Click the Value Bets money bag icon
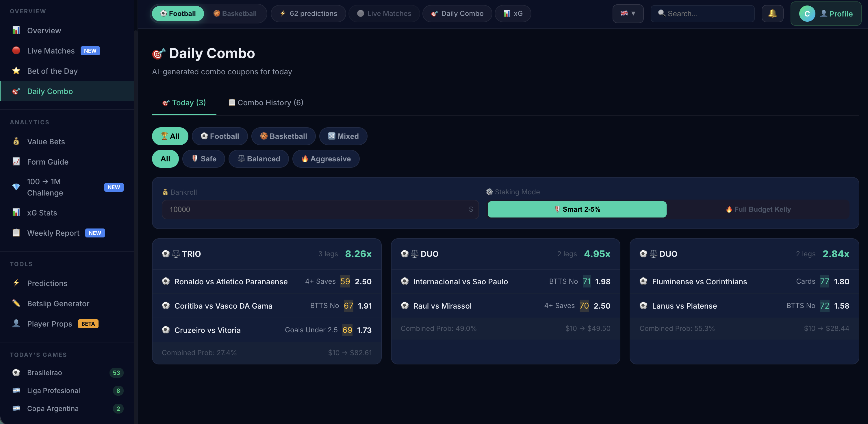868x424 pixels. (x=16, y=141)
